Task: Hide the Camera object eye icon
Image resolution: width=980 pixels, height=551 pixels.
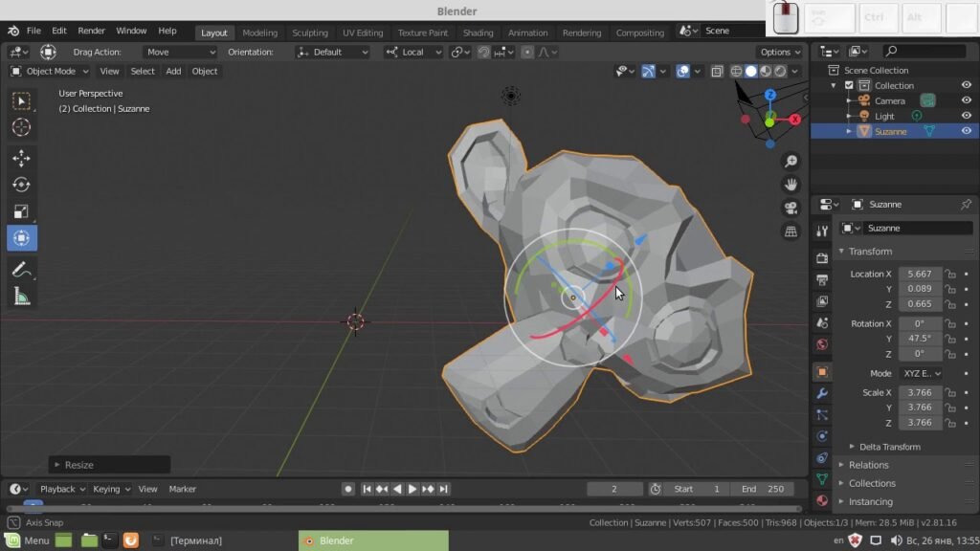Action: [x=967, y=100]
